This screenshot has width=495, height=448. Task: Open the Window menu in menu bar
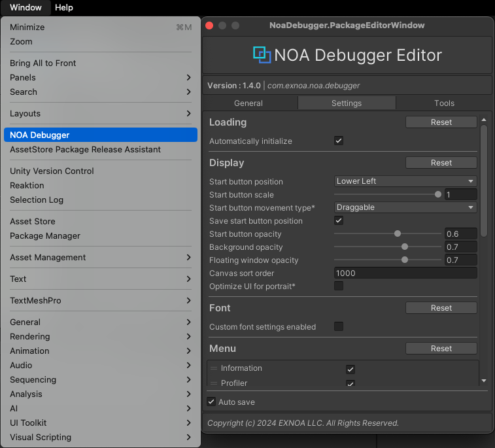(26, 8)
